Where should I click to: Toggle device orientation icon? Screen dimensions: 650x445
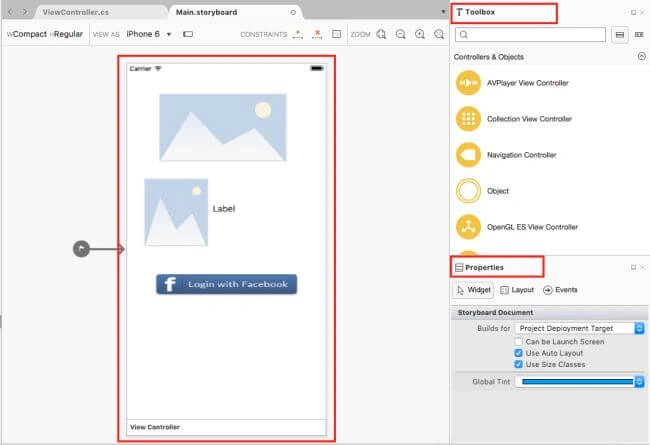188,34
